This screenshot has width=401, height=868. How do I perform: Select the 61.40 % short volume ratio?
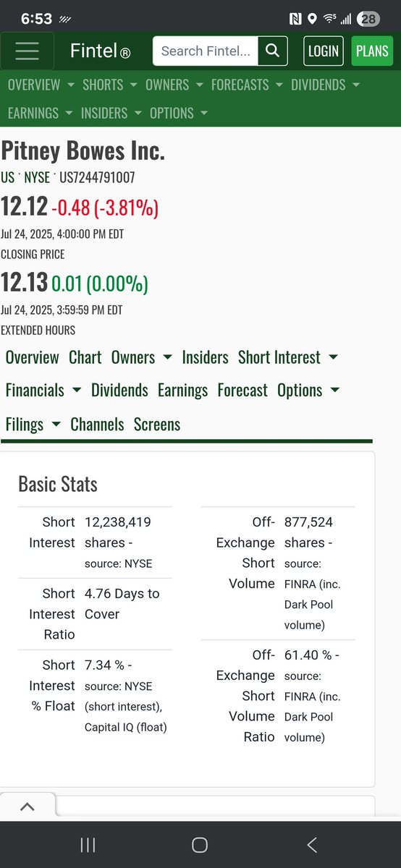coord(308,655)
